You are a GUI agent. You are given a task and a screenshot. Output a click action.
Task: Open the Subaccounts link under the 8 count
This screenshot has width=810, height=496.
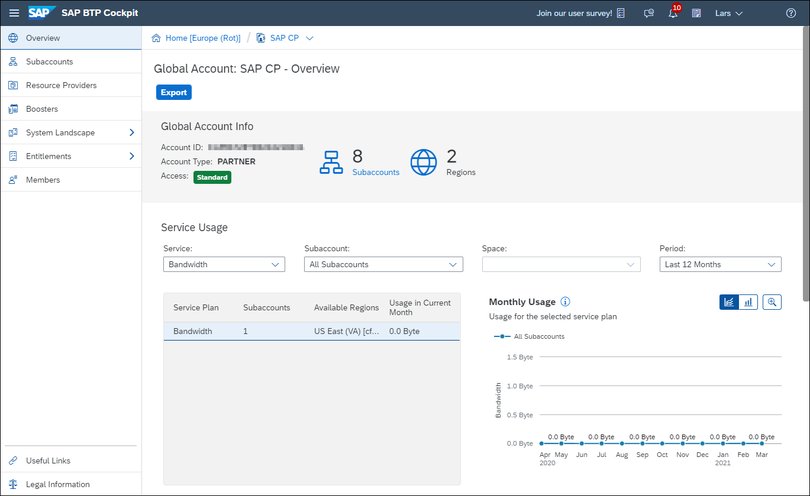376,172
